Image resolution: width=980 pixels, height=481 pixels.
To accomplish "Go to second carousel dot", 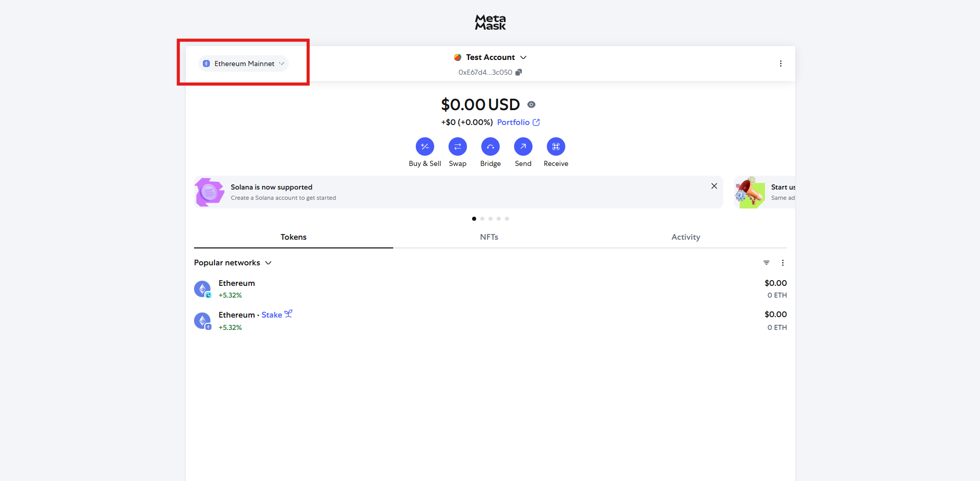I will tap(482, 219).
